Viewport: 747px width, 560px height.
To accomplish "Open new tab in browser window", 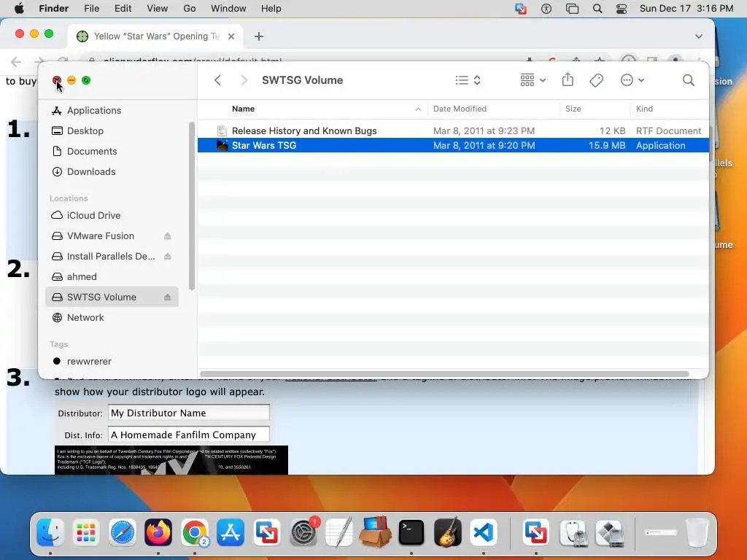I will (x=259, y=36).
